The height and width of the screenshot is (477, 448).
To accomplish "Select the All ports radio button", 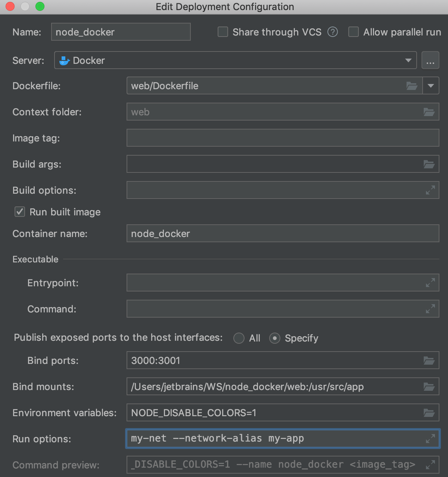I will (x=239, y=338).
